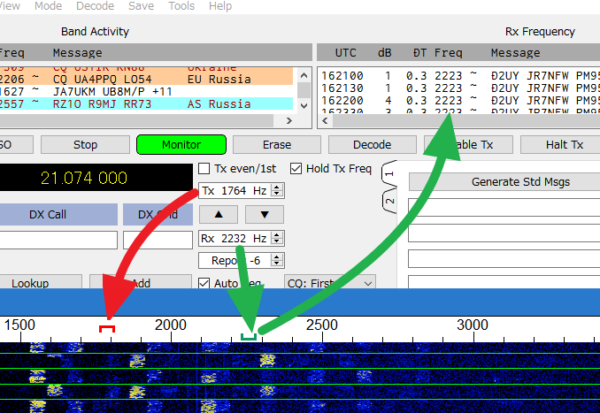
Task: Select message tab 2
Action: coord(389,201)
